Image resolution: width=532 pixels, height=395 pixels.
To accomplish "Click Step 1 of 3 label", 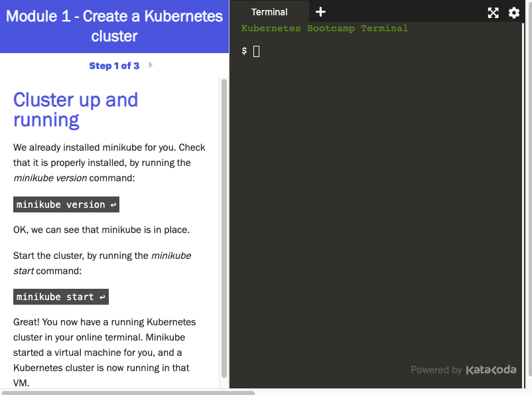I will 114,66.
